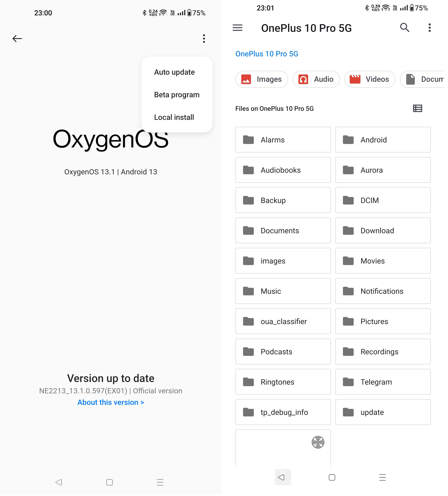Open search in OnePlus 10 Pro 5G file view
448x496 pixels.
point(405,28)
